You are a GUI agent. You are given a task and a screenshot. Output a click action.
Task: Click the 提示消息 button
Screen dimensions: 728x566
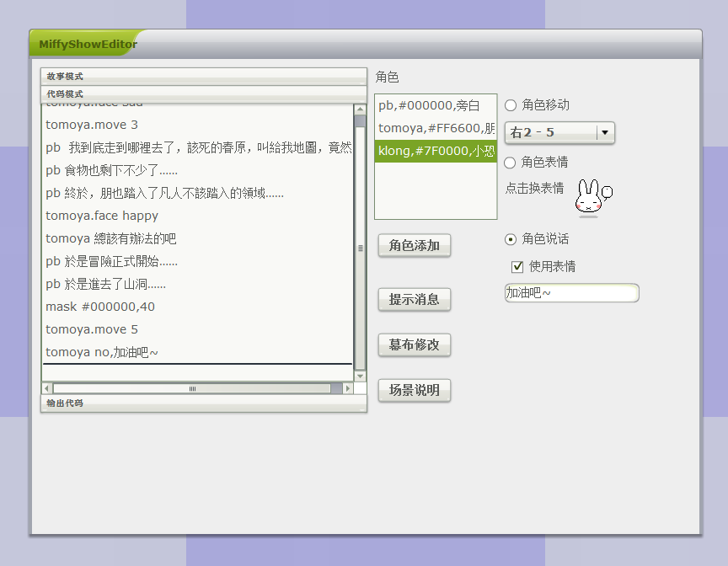click(415, 300)
